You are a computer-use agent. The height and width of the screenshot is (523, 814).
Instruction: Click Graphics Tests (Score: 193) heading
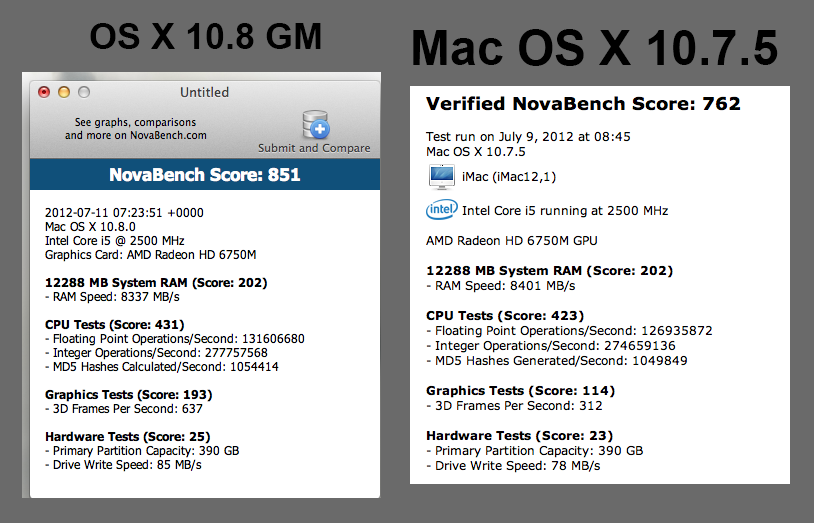click(x=129, y=395)
